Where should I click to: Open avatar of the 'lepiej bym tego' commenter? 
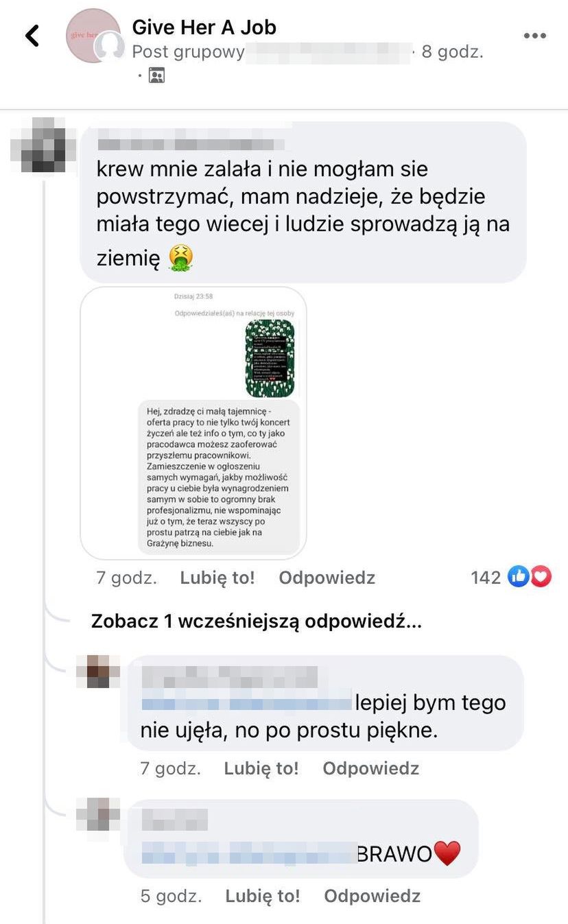[97, 671]
